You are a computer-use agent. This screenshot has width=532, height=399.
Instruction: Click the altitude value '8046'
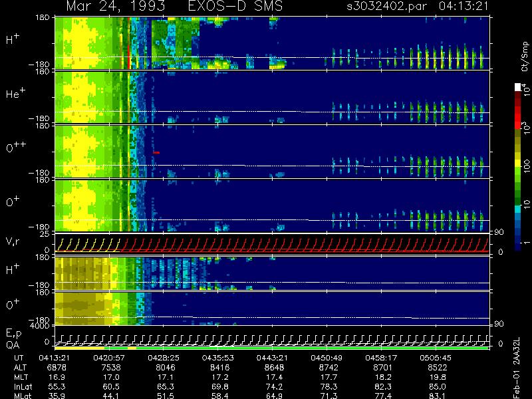point(165,368)
